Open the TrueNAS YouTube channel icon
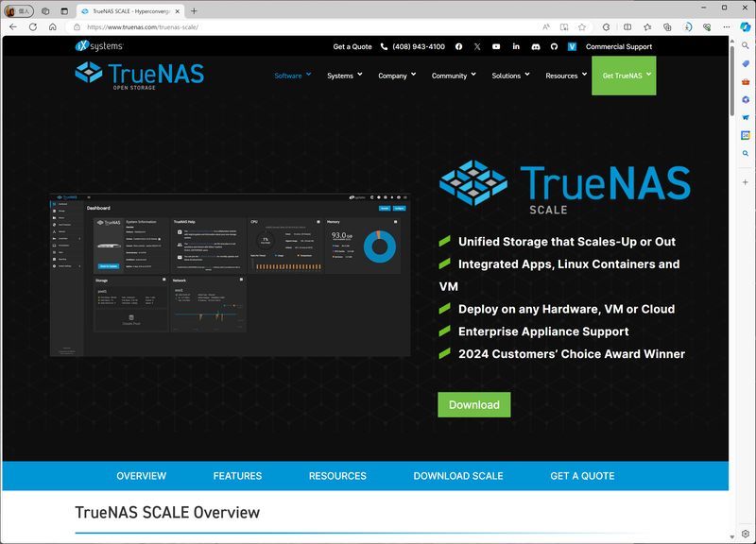This screenshot has height=544, width=756. point(497,46)
